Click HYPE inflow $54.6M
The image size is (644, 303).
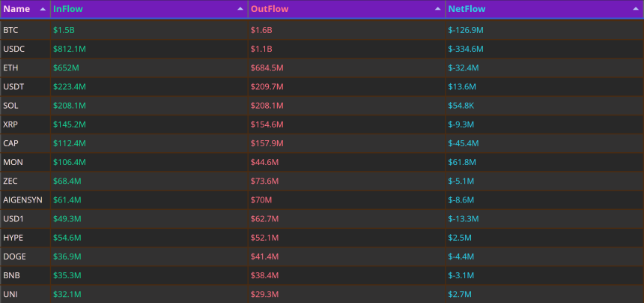[x=67, y=238]
